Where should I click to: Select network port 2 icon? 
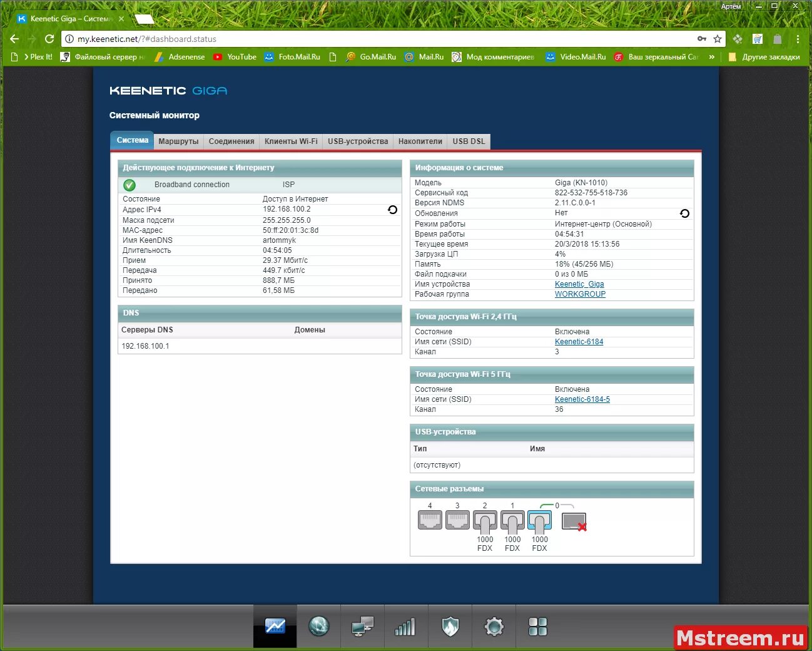click(x=485, y=521)
